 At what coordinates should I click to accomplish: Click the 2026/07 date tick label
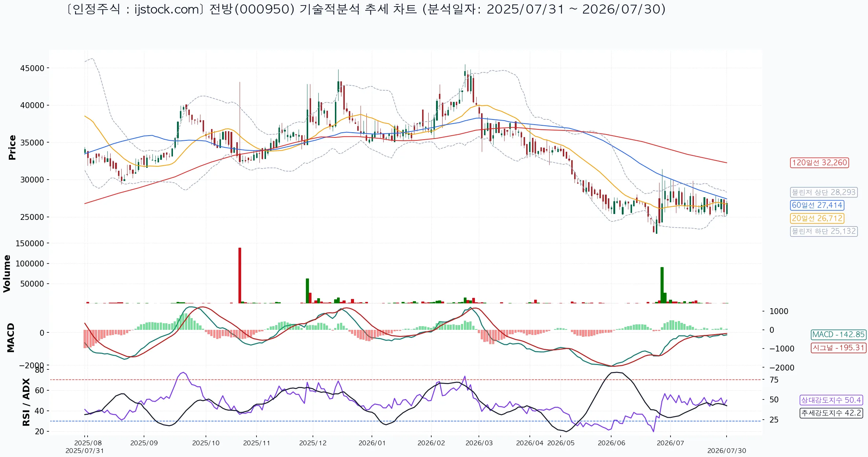[x=671, y=443]
